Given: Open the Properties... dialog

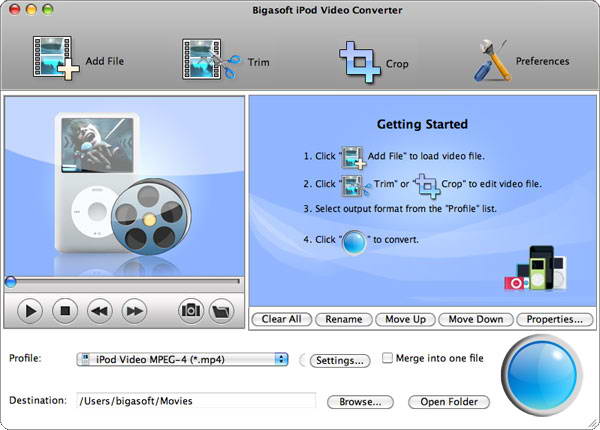Looking at the screenshot, I should (554, 319).
